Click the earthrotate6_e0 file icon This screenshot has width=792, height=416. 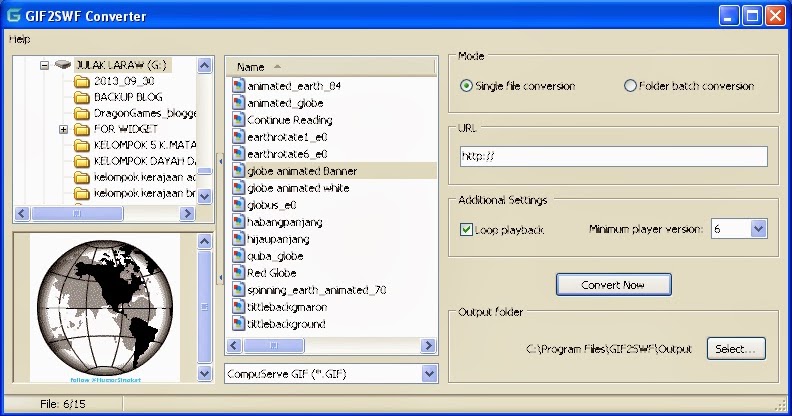click(x=238, y=153)
